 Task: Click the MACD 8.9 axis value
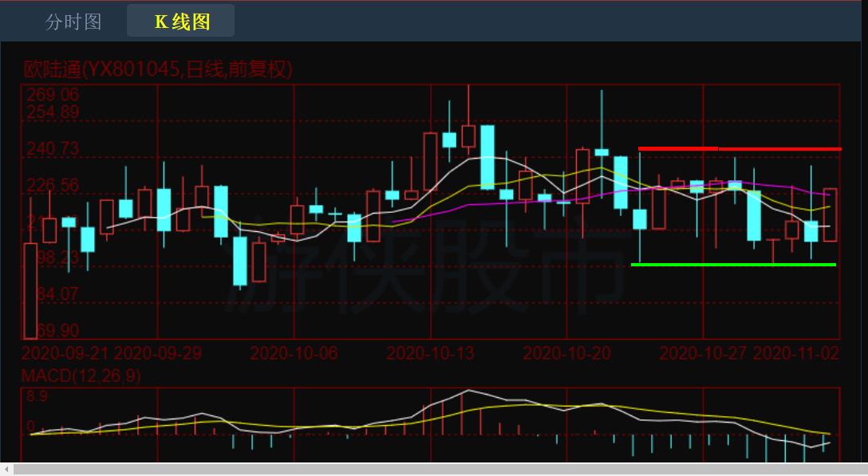(x=37, y=396)
